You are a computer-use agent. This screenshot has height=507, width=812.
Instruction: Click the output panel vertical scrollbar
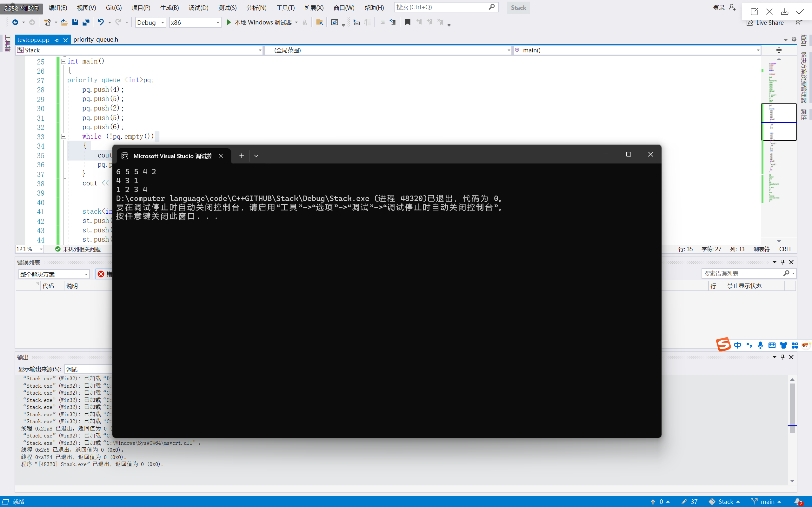[x=792, y=408]
